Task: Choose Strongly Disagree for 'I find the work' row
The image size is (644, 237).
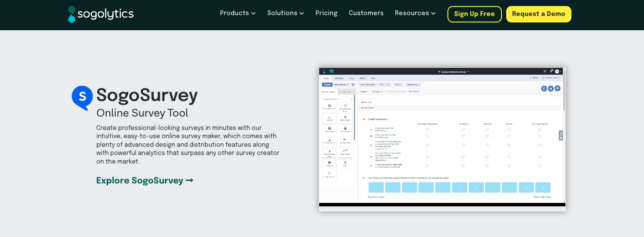Action: pos(427,129)
